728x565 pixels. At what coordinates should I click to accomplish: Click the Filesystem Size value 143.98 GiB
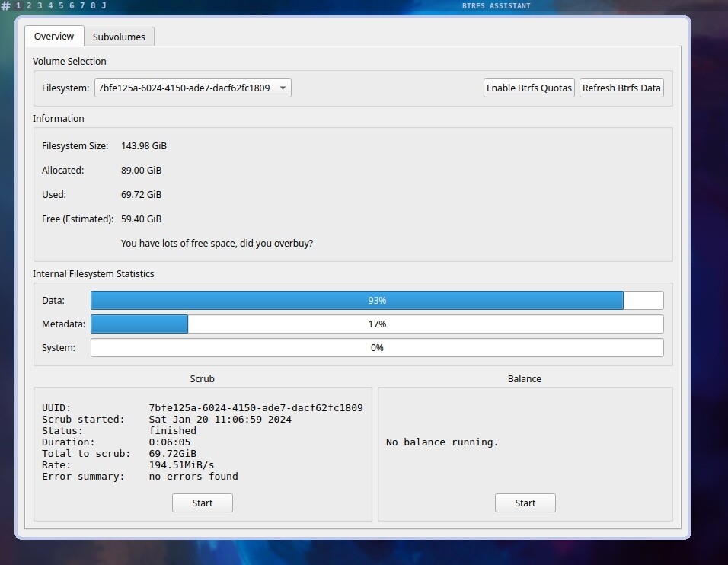(x=144, y=145)
